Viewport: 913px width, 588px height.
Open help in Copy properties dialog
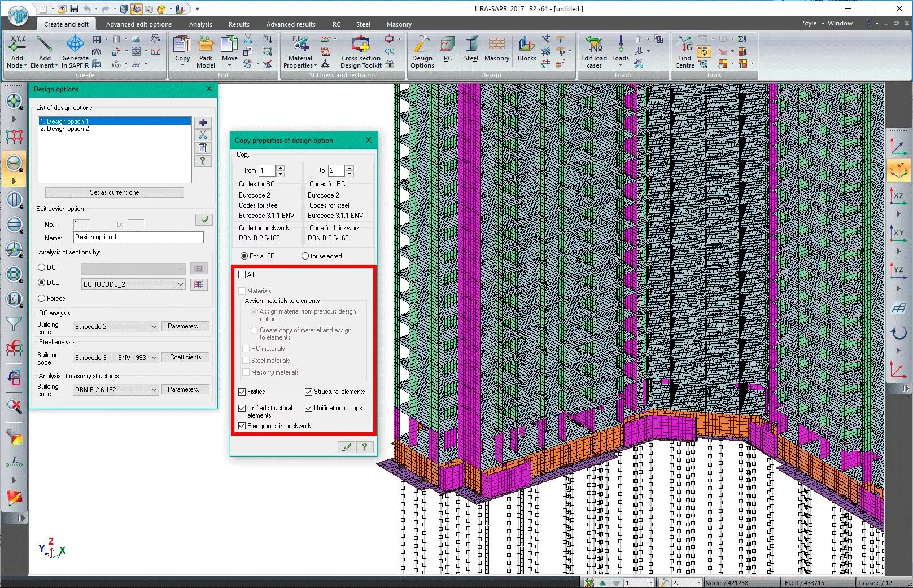[365, 447]
